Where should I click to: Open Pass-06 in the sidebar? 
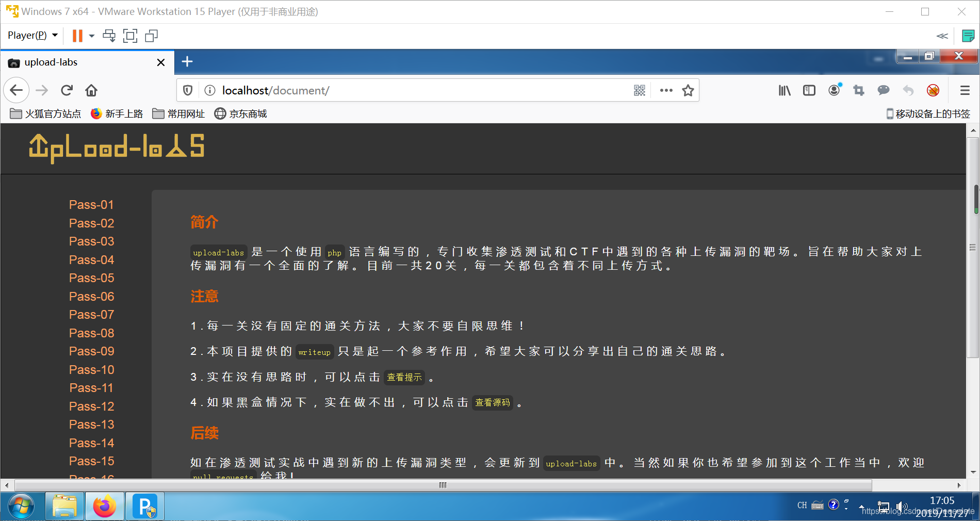coord(91,297)
